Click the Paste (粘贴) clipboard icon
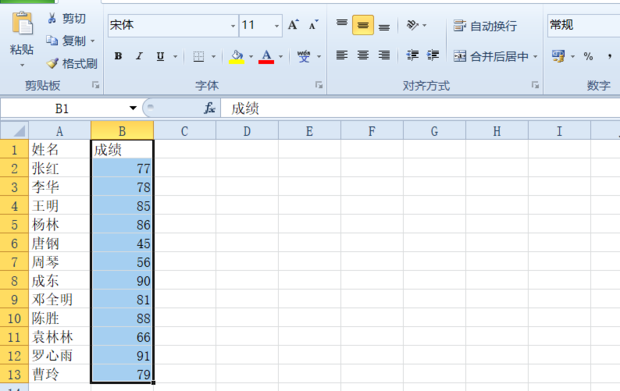 22,24
